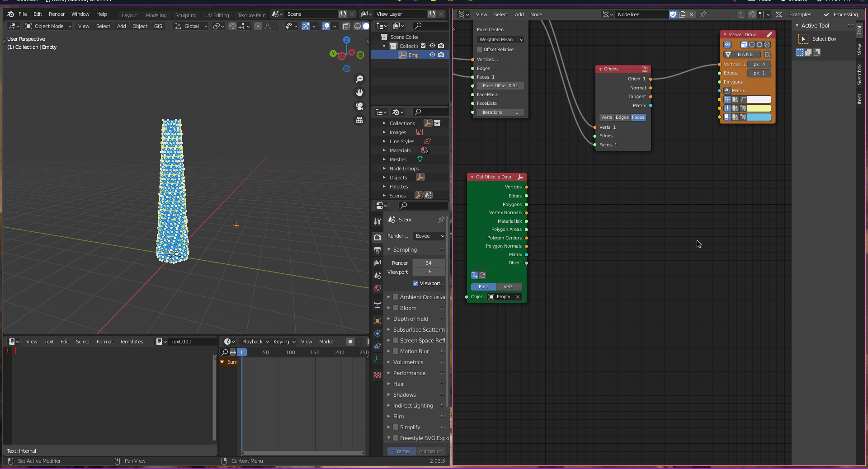
Task: Toggle the Offset Relative checkbox in poke node
Action: 480,49
